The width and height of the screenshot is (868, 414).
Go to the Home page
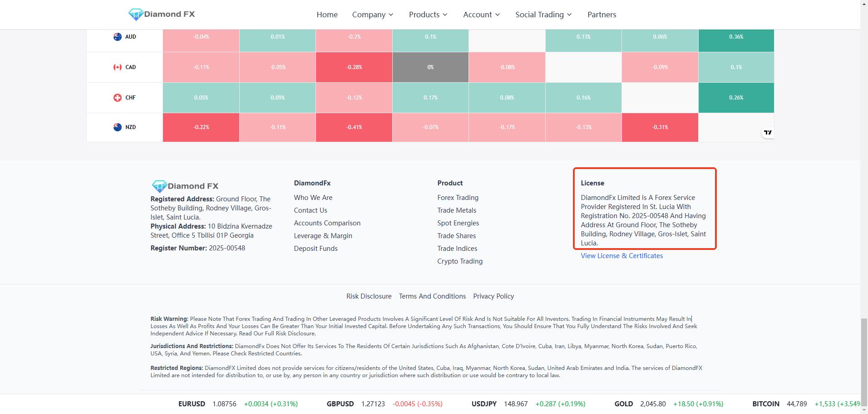point(327,15)
